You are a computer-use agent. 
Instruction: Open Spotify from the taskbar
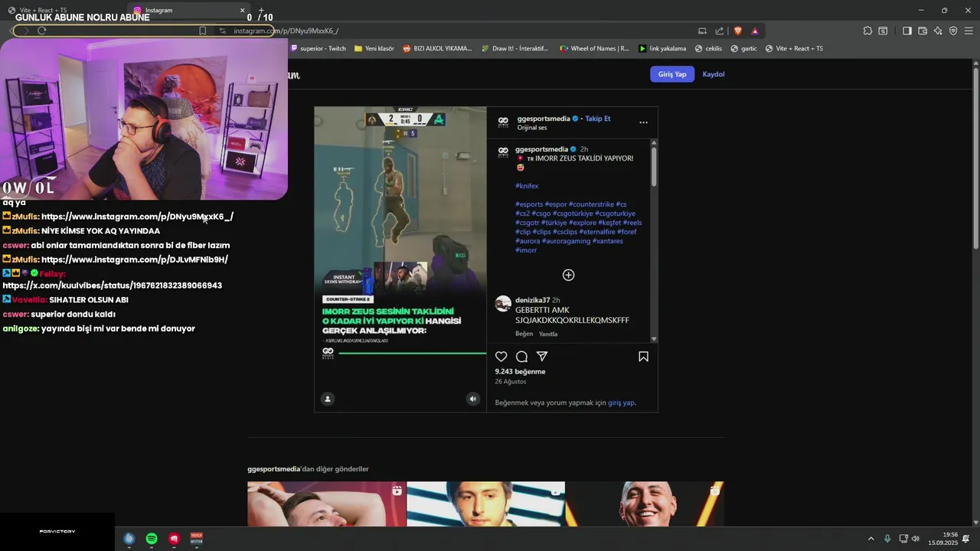coord(152,539)
